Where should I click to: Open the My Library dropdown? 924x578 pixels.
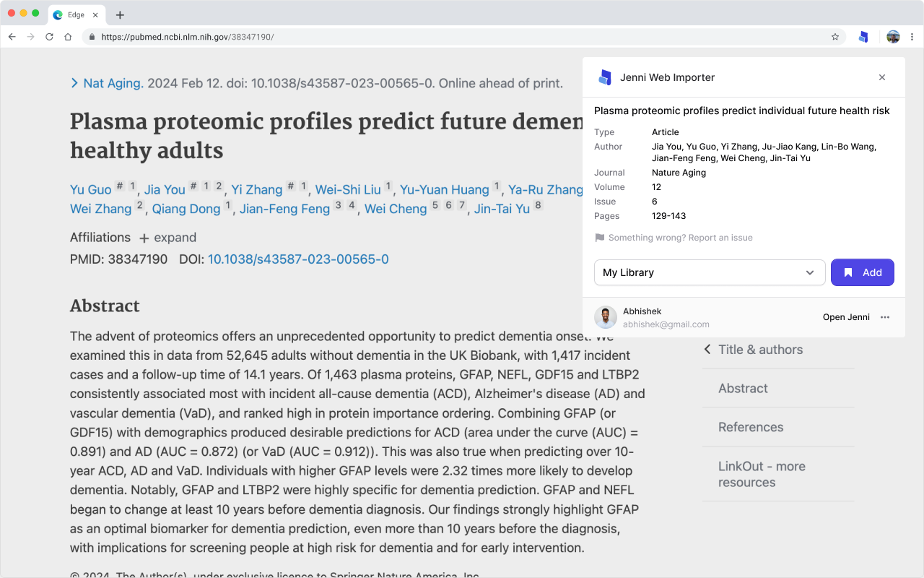click(709, 272)
